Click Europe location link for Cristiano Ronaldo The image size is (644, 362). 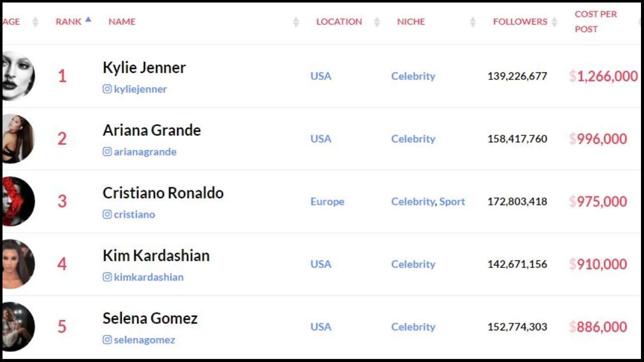[x=328, y=202]
